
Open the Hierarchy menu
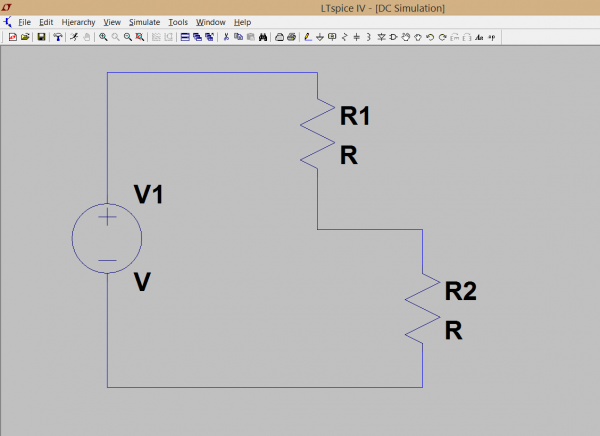[x=78, y=22]
